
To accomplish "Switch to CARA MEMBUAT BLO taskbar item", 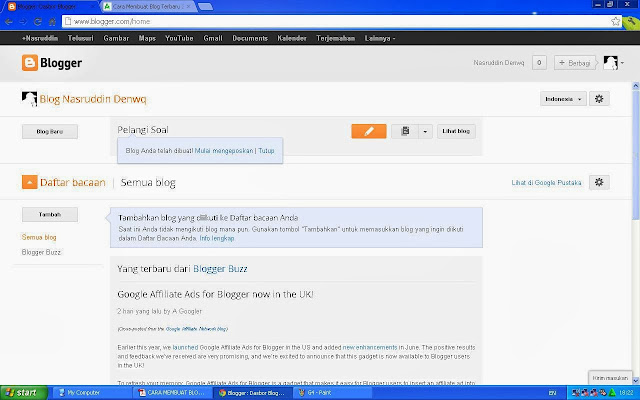I will click(172, 393).
